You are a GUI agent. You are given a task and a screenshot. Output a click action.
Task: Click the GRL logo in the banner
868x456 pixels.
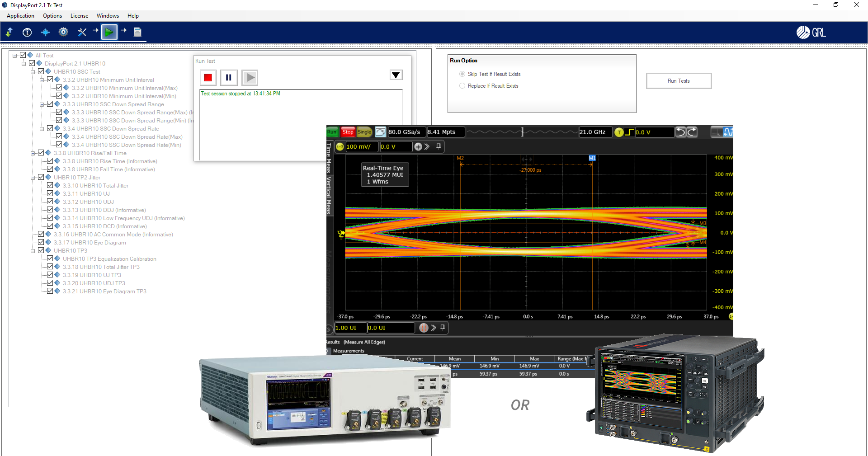click(811, 32)
